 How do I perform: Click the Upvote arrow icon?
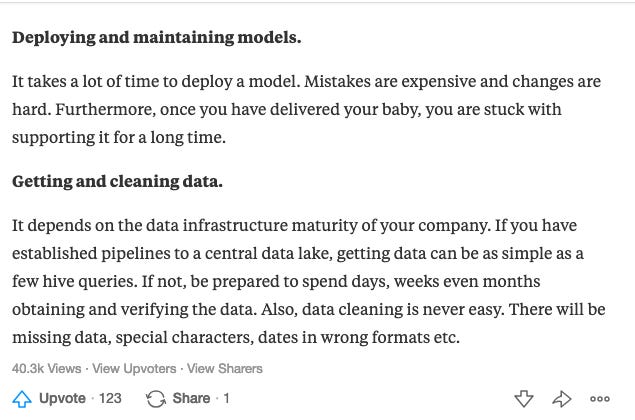22,398
